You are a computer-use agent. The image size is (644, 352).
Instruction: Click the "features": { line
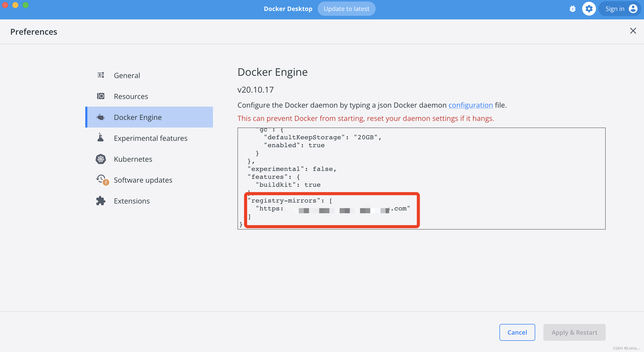[x=274, y=177]
